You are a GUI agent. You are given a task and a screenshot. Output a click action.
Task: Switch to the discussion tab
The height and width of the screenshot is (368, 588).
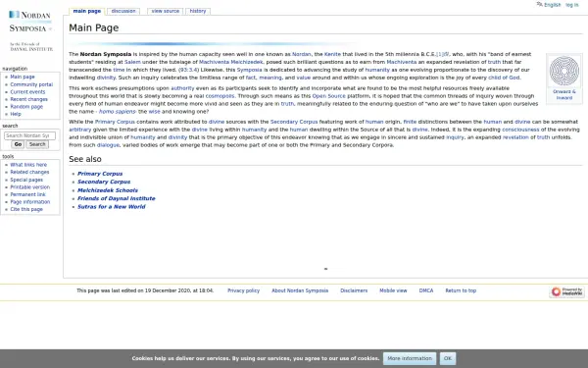click(123, 11)
